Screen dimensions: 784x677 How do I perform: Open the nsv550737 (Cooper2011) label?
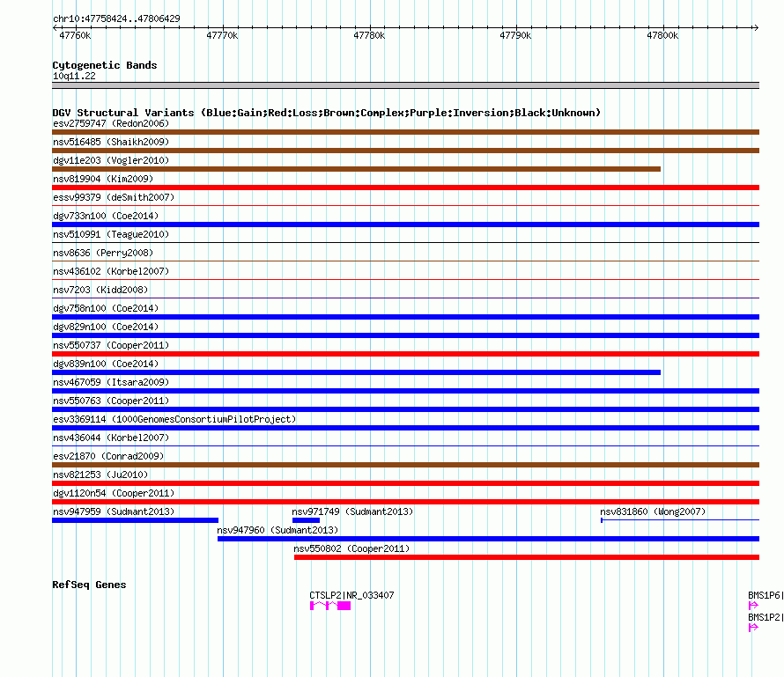111,345
